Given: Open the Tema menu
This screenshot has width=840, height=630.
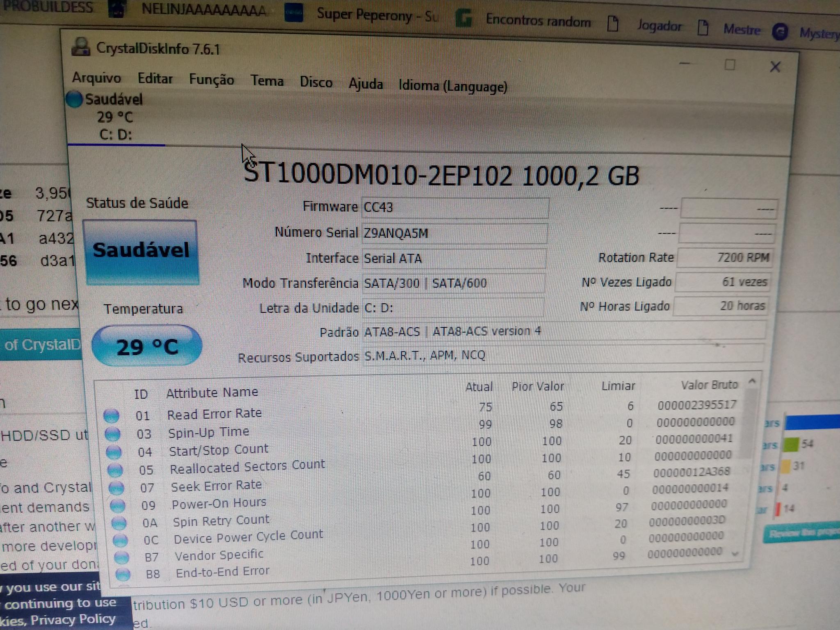Looking at the screenshot, I should (x=267, y=81).
